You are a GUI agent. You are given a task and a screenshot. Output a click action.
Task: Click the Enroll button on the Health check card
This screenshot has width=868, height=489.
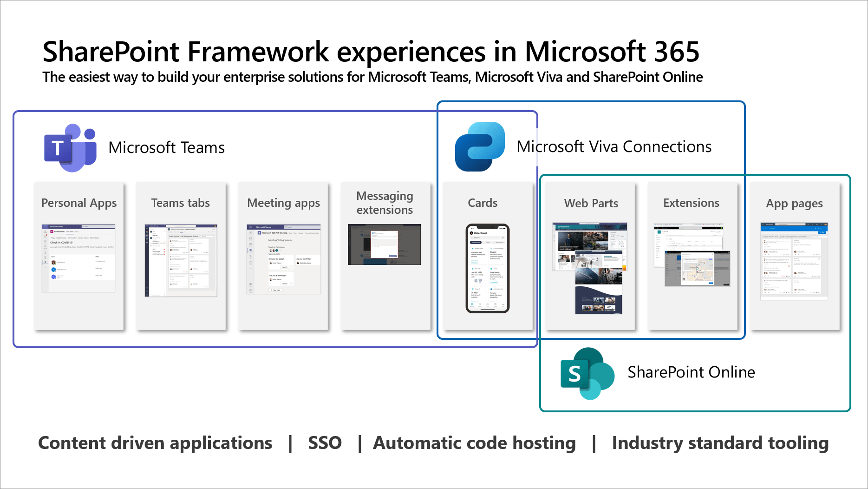coord(475,262)
